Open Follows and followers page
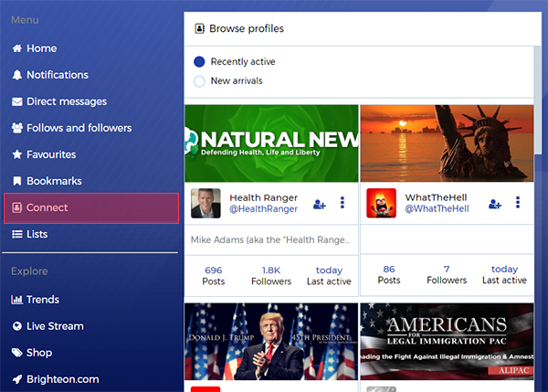 79,128
